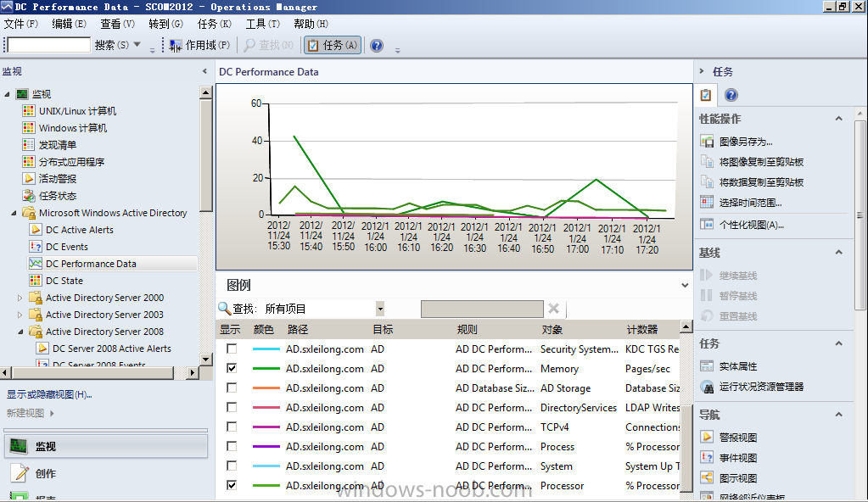Click the purple color line of Process row
This screenshot has width=868, height=502.
pyautogui.click(x=266, y=446)
